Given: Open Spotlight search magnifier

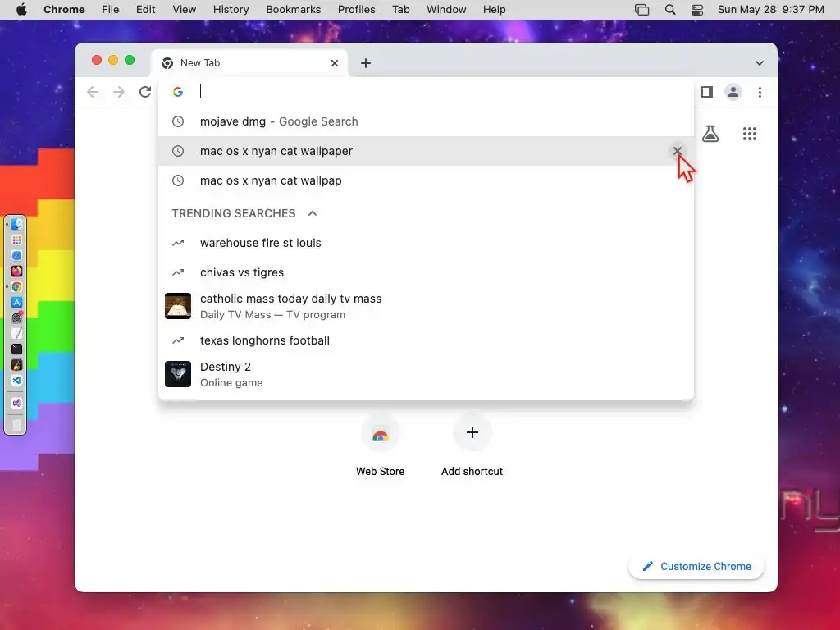Looking at the screenshot, I should point(670,10).
